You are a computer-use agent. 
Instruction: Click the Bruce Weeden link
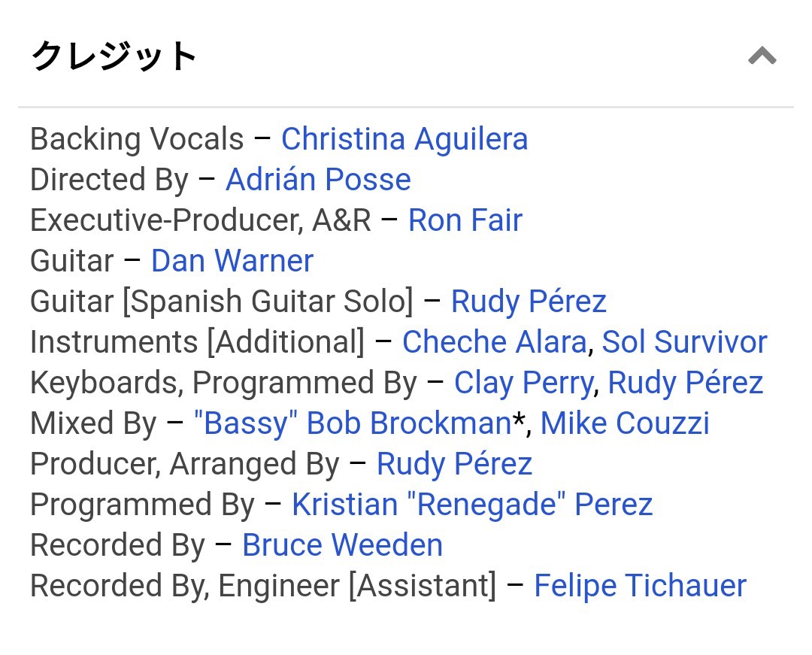pos(342,544)
